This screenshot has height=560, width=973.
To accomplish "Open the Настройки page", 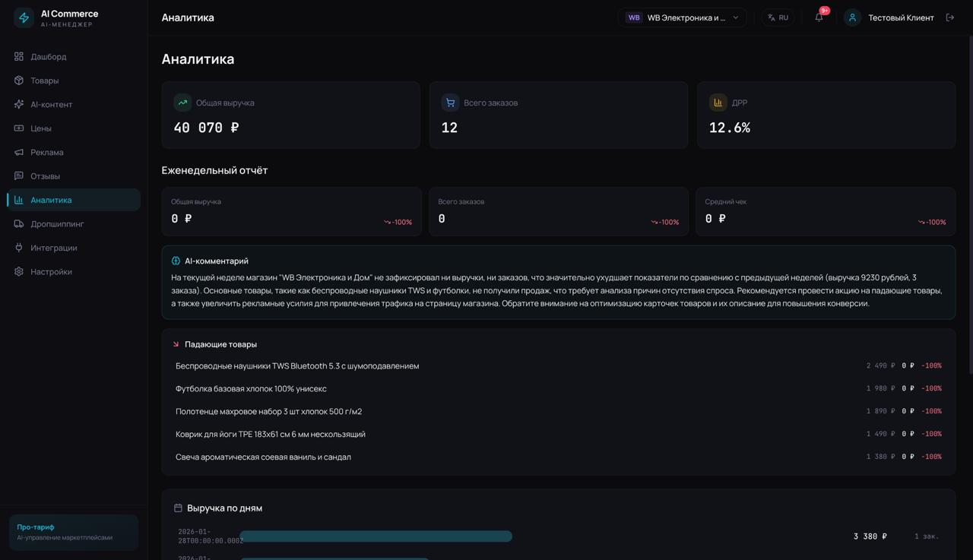I will (51, 271).
